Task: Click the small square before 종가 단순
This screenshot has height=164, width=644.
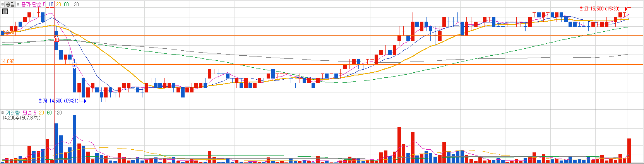Action: (18, 4)
